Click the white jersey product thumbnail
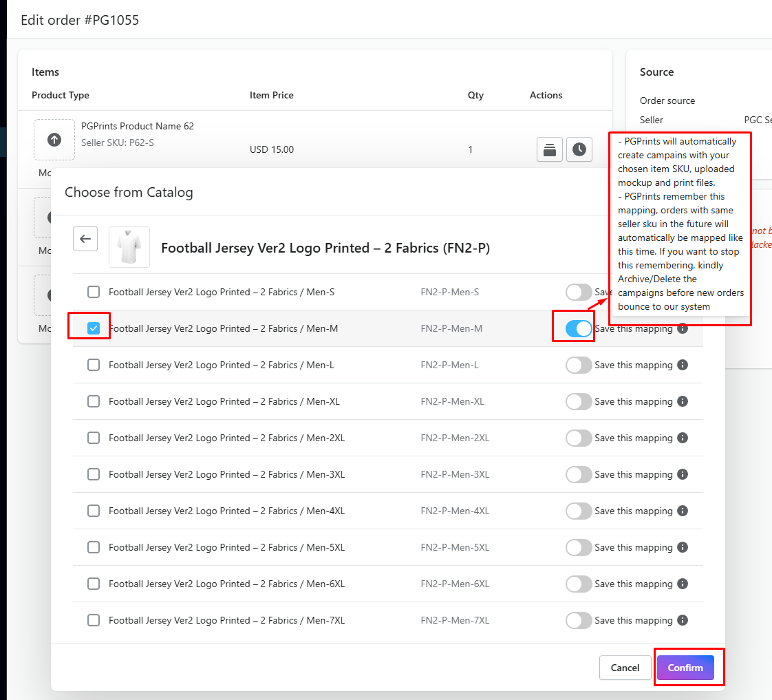This screenshot has width=772, height=700. coord(129,247)
